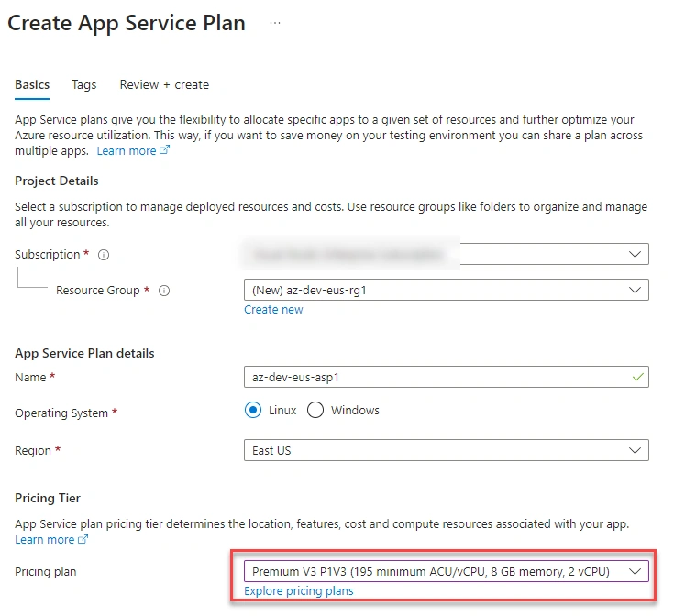Click the Resource Group info icon

(164, 291)
